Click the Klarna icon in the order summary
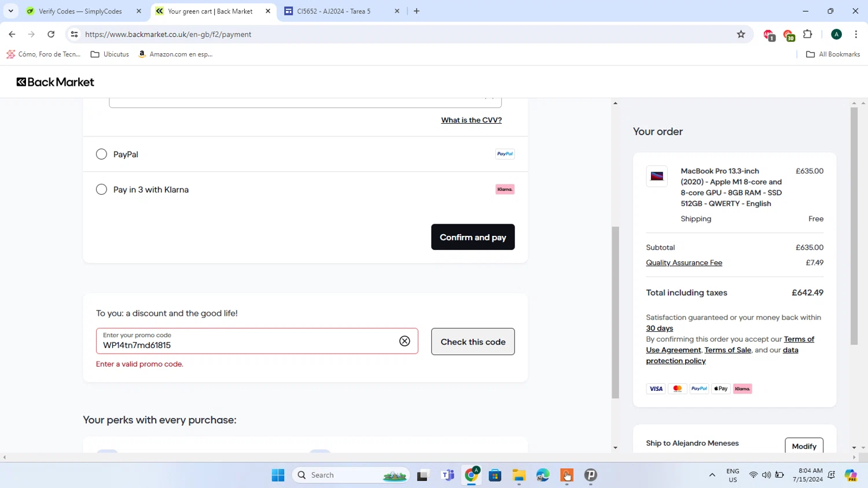The height and width of the screenshot is (488, 868). [x=742, y=389]
